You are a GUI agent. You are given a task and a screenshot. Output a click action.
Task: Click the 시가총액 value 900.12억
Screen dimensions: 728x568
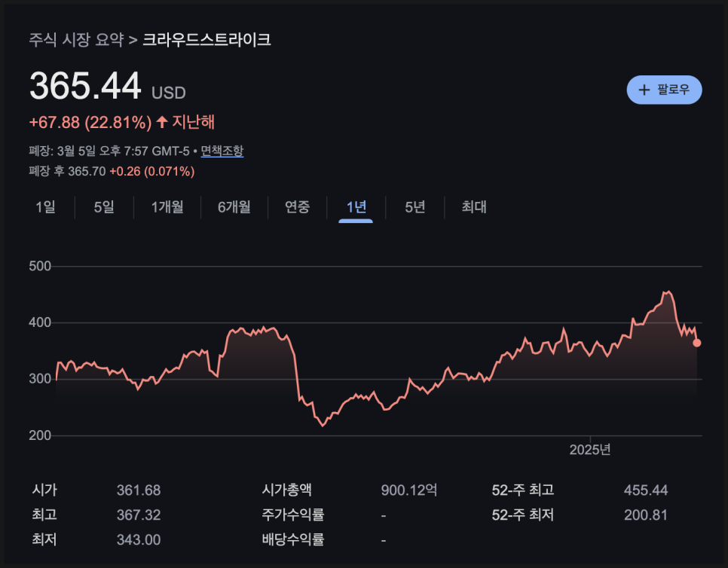click(x=409, y=490)
